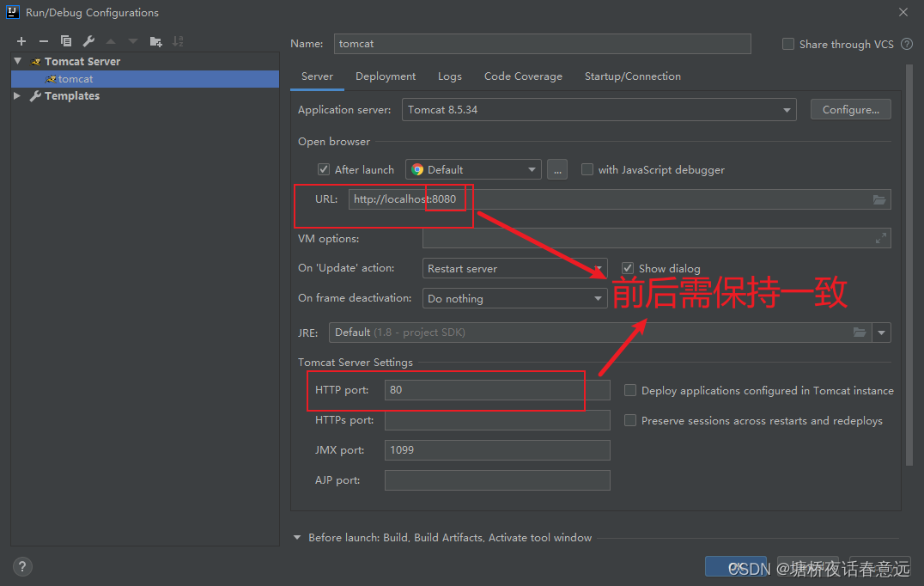Open the Application server dropdown

coord(787,109)
